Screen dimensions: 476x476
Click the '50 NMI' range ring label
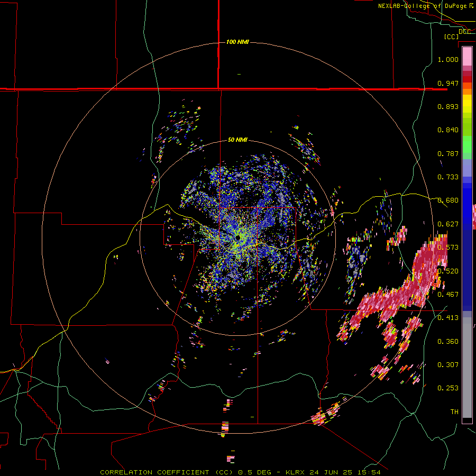coord(237,140)
